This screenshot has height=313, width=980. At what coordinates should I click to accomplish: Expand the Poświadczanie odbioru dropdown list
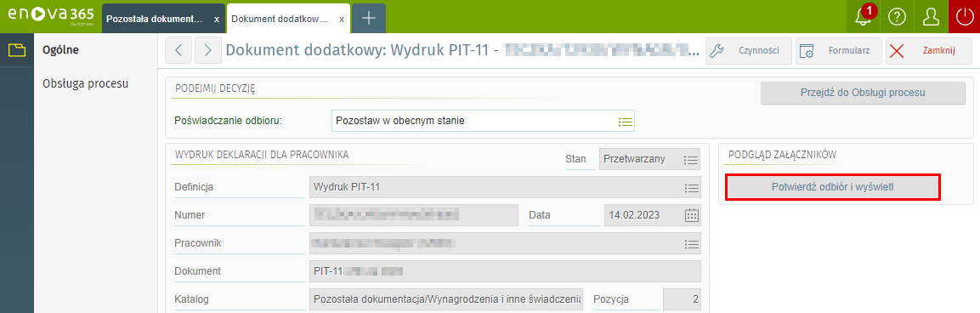click(626, 121)
